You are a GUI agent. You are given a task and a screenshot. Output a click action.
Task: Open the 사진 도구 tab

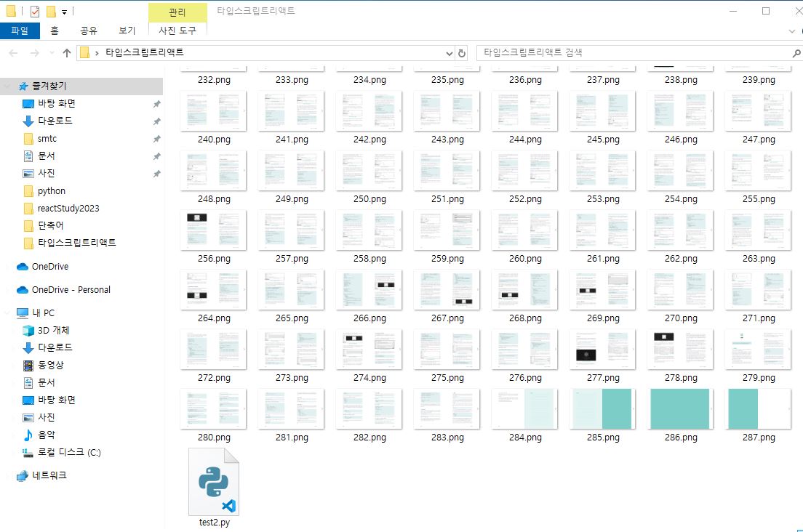177,31
